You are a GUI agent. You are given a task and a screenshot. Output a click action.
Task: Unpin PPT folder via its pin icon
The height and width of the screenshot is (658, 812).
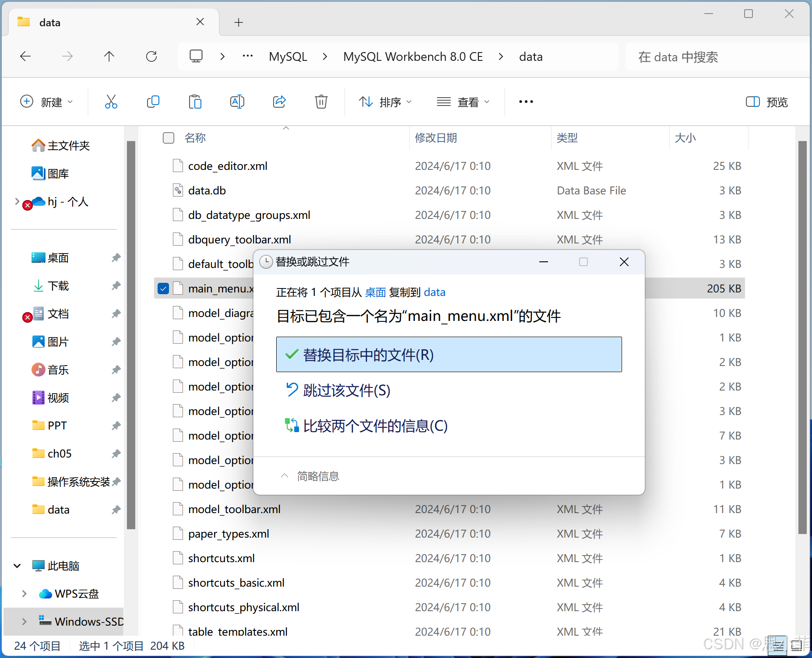click(x=116, y=426)
